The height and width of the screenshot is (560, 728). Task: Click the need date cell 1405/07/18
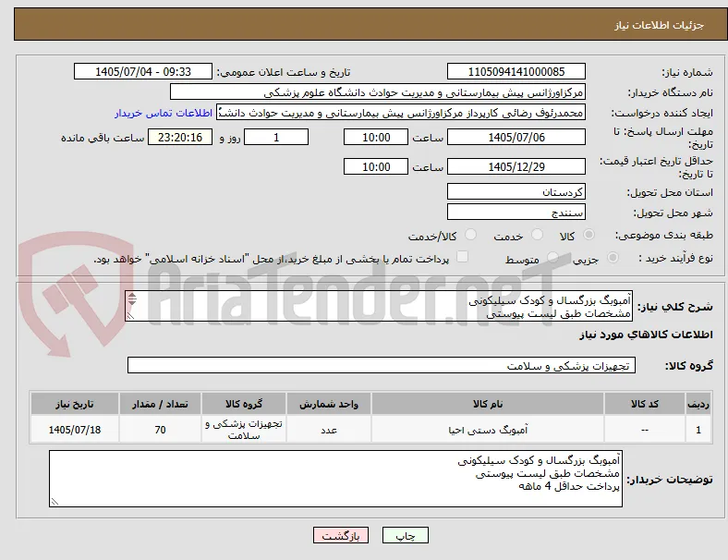click(75, 430)
